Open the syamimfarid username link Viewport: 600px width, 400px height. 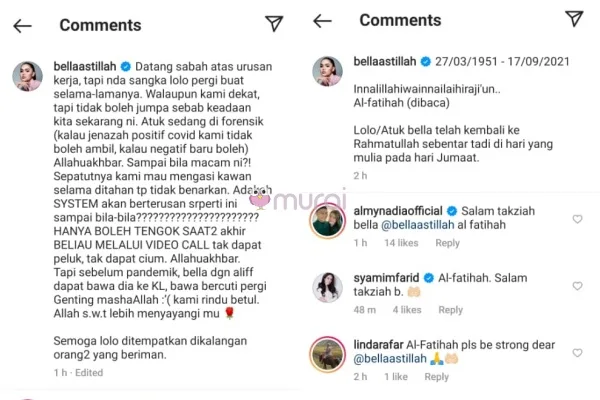click(x=386, y=278)
